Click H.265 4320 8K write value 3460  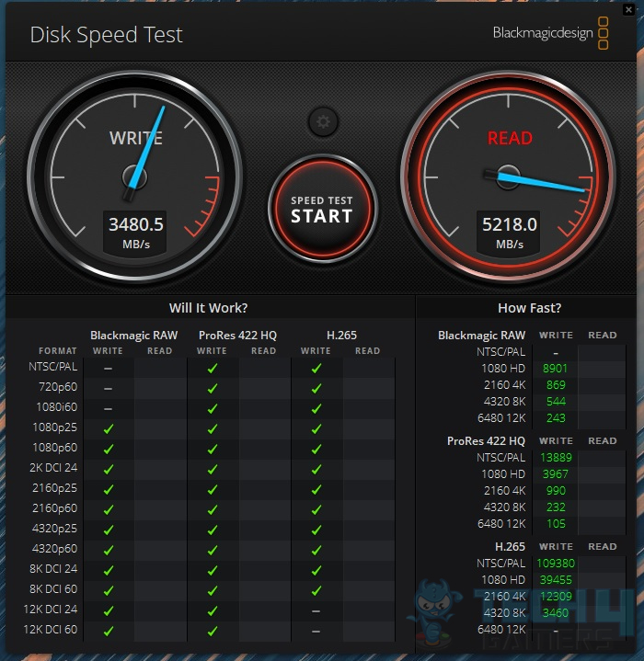coord(556,612)
